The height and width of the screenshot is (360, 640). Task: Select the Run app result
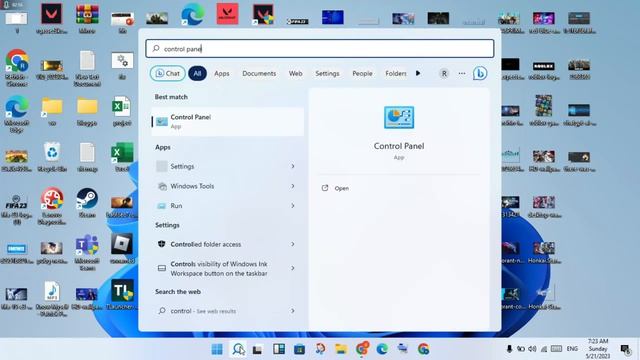227,206
